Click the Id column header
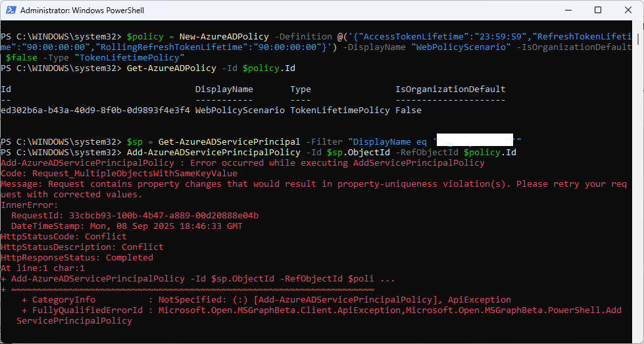Viewport: 644px width, 344px height. pos(6,89)
